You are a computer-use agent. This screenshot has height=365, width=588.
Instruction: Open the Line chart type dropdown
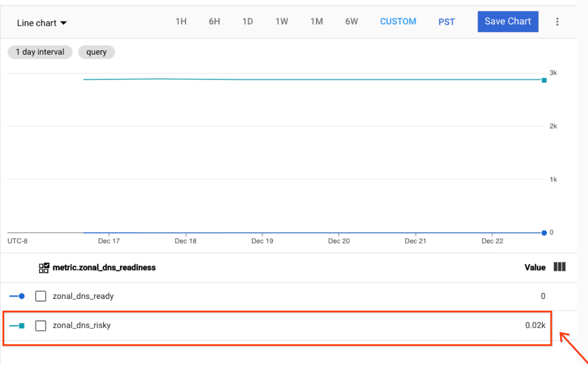[x=42, y=23]
